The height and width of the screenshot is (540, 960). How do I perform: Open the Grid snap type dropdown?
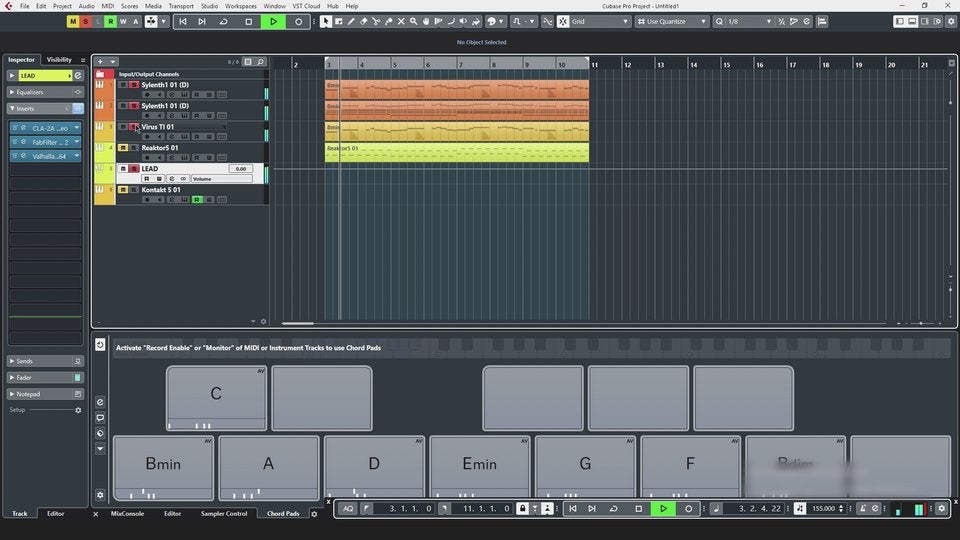click(597, 21)
